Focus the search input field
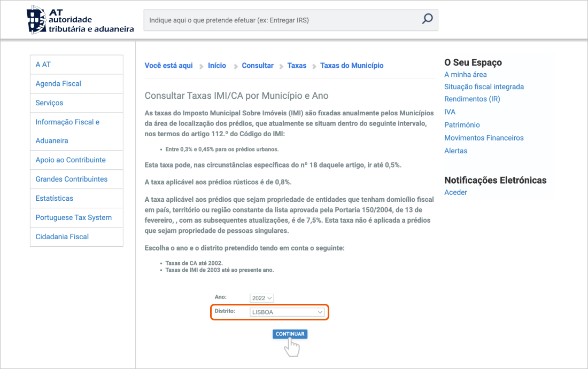 283,20
